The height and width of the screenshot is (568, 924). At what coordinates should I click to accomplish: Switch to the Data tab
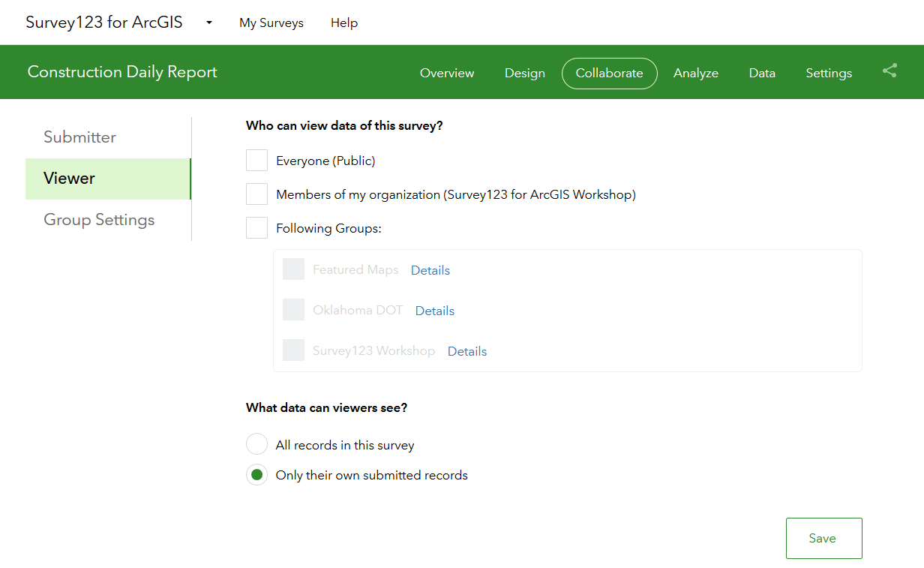762,73
